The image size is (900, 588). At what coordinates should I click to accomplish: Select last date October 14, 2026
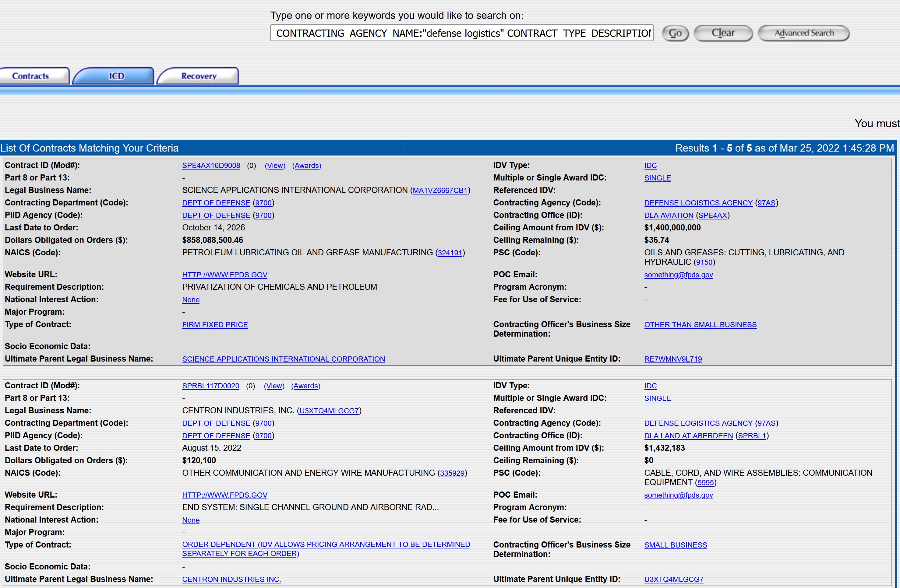point(213,227)
